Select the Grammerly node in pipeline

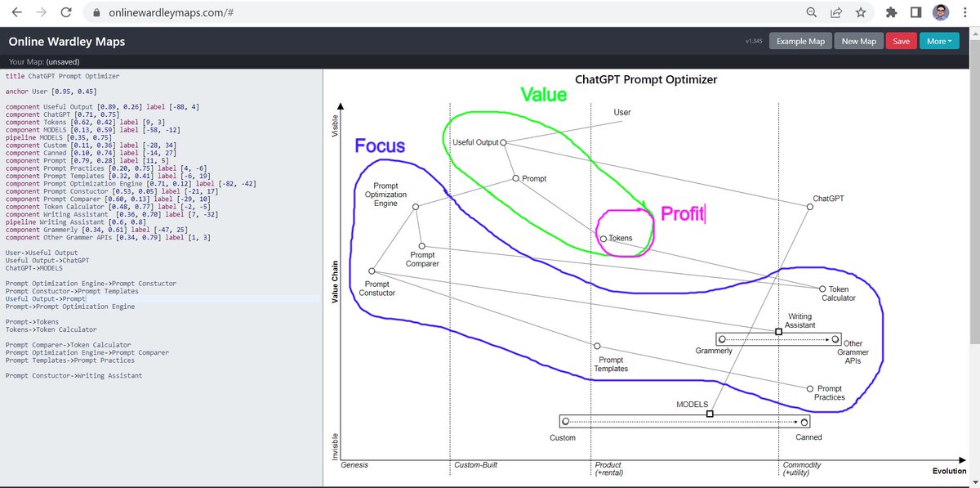722,338
